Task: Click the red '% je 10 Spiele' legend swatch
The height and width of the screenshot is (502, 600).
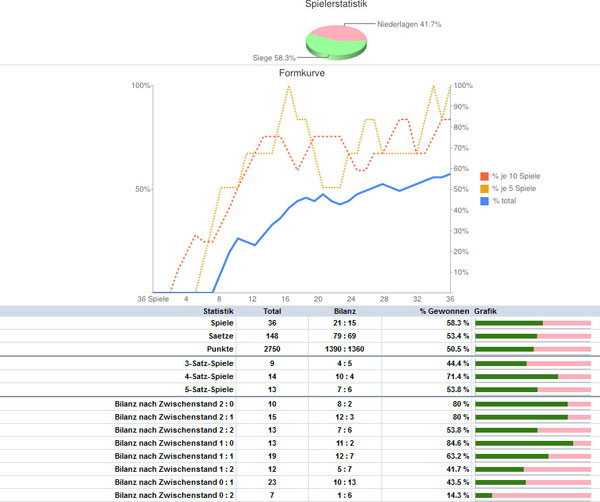Action: [x=484, y=176]
